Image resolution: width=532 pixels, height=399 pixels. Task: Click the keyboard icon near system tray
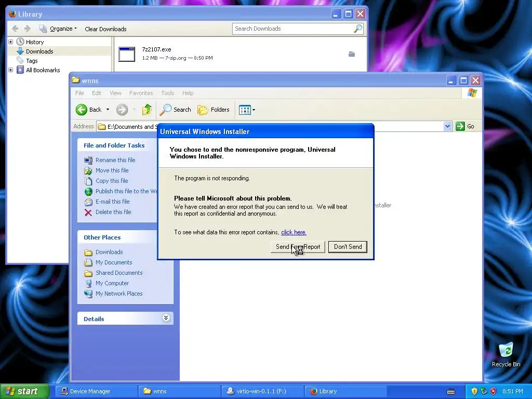pyautogui.click(x=451, y=392)
